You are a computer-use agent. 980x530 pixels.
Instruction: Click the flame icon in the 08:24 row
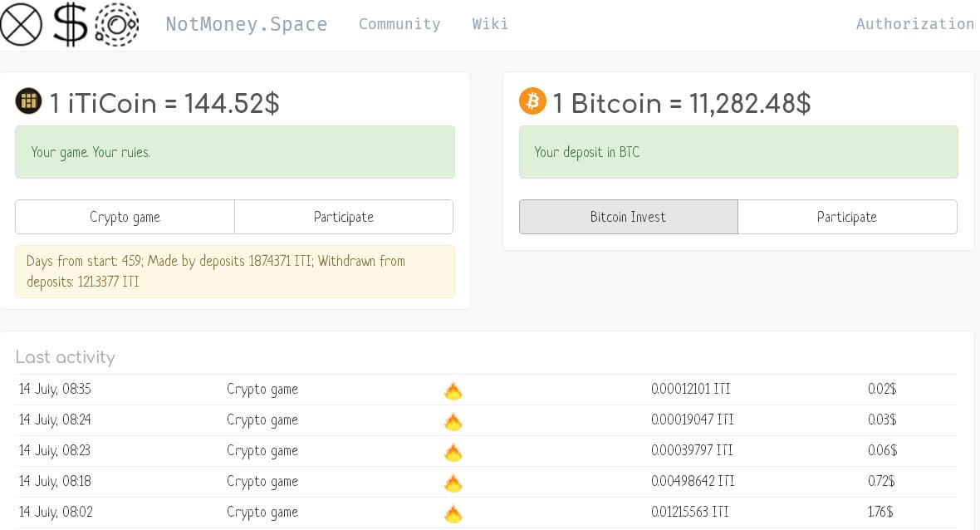click(453, 421)
